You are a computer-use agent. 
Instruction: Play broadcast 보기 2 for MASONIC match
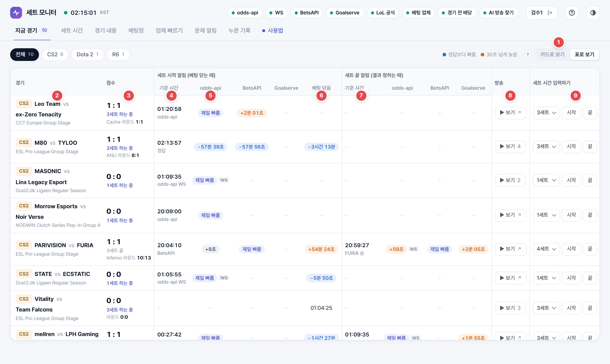click(x=510, y=180)
